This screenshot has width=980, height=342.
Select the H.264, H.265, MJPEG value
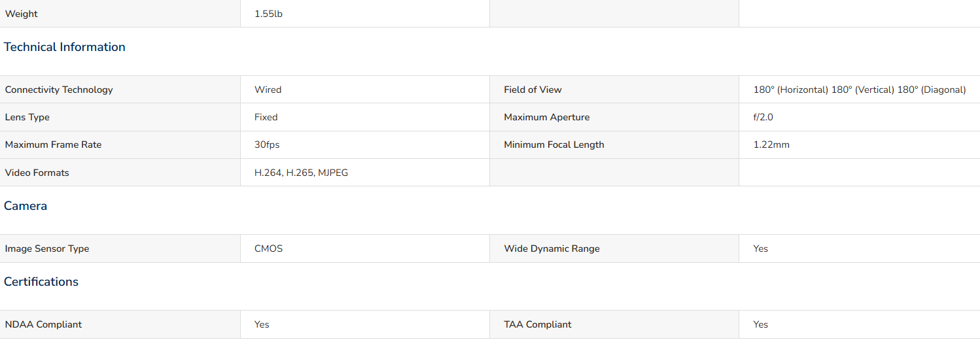click(x=301, y=173)
